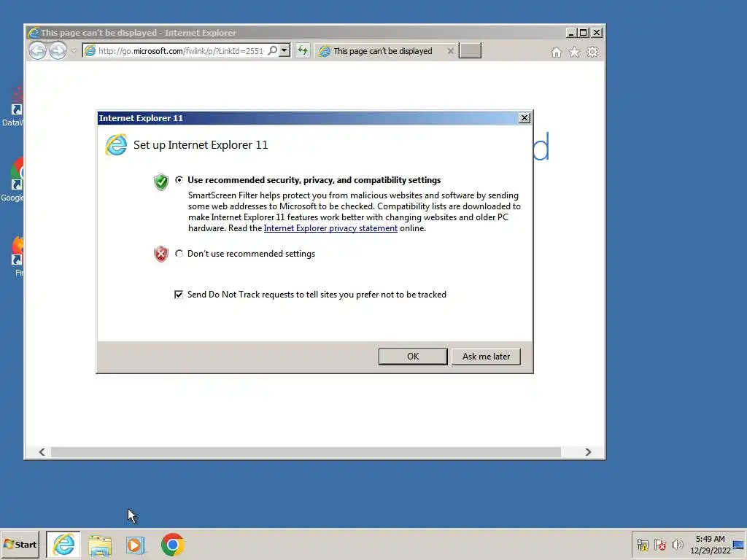
Task: Go back using the IE back arrow
Action: [x=38, y=51]
